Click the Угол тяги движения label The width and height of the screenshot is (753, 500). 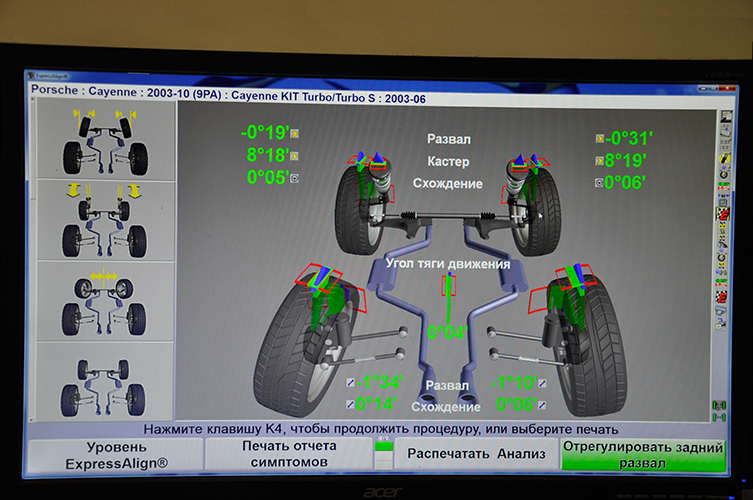coord(448,264)
